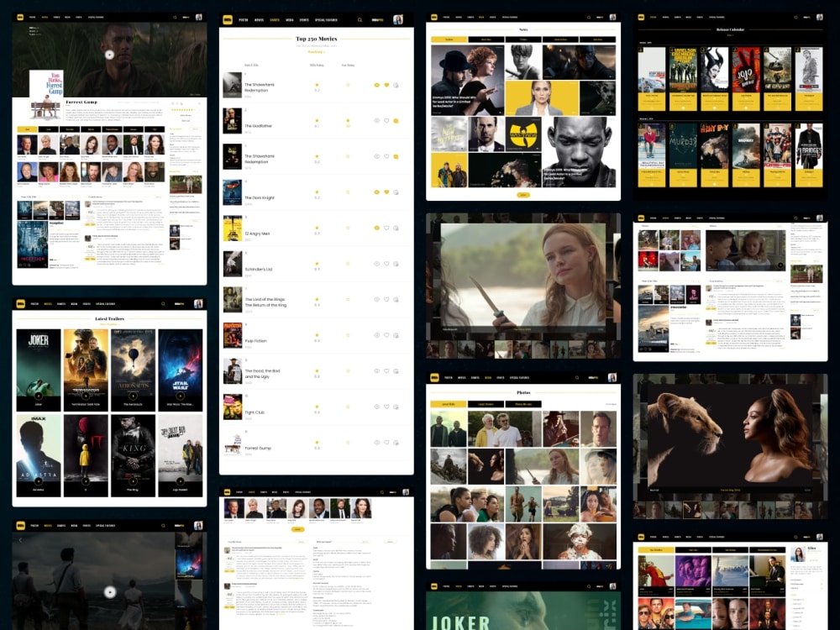Open profile avatar on Top 250 Movies page
Screen dimensions: 840x630
pyautogui.click(x=398, y=20)
